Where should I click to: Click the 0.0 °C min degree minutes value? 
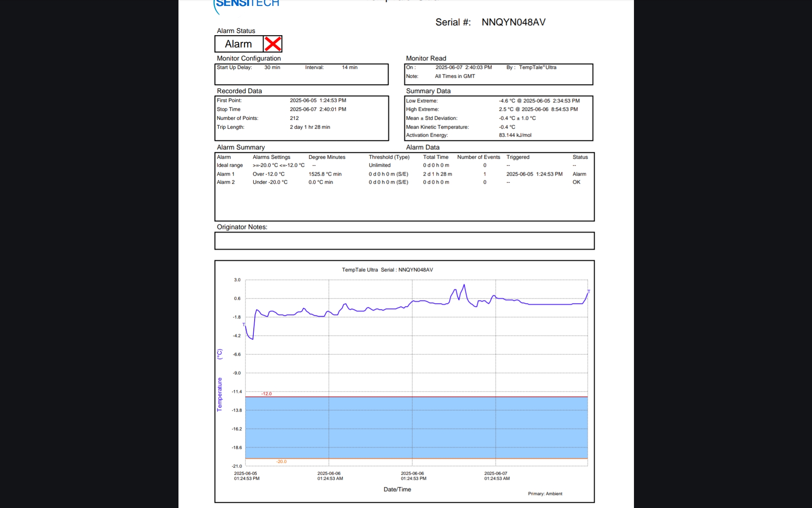321,182
